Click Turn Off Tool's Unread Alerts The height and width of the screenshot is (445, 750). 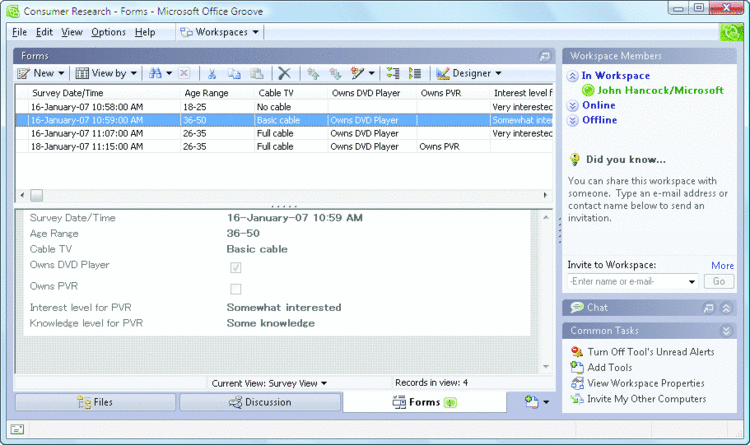point(651,352)
